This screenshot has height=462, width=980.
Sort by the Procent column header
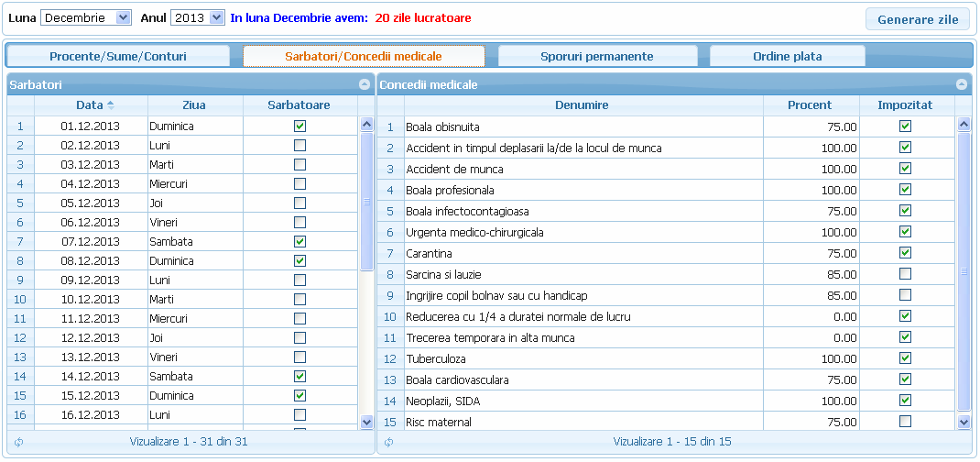click(x=810, y=105)
